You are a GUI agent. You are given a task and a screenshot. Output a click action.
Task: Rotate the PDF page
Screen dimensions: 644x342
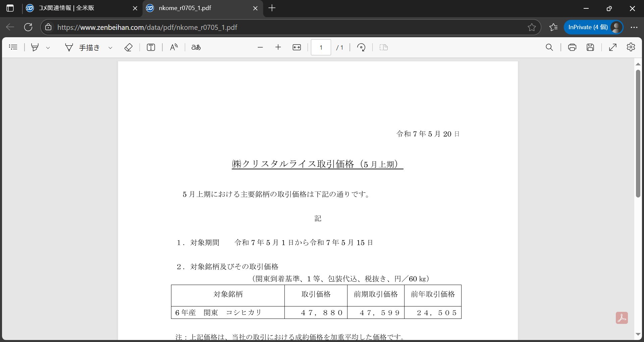361,47
